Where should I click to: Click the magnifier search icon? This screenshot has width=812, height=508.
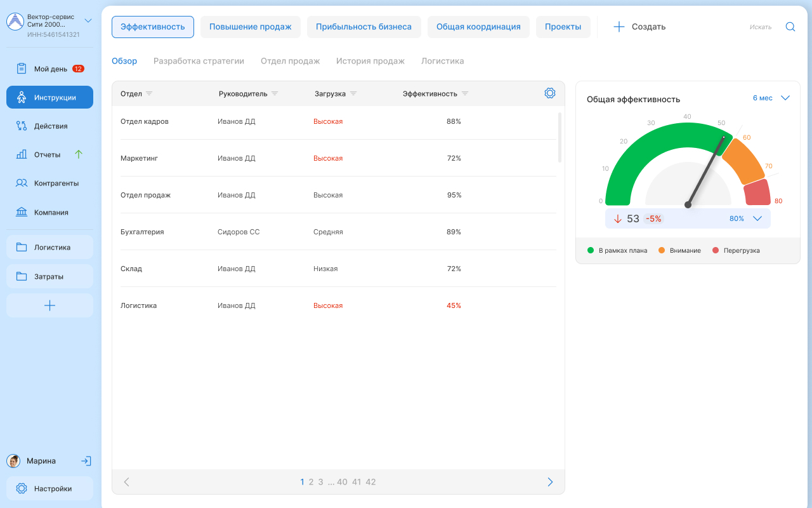click(790, 27)
